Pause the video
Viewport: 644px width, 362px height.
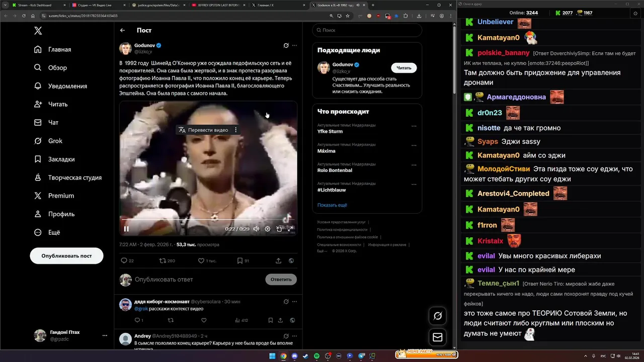tap(126, 229)
